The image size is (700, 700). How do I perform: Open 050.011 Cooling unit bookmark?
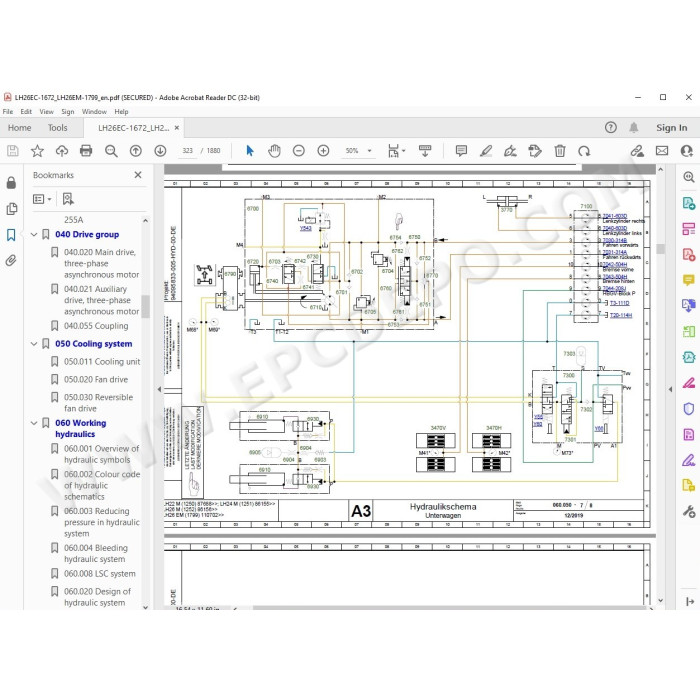[102, 362]
